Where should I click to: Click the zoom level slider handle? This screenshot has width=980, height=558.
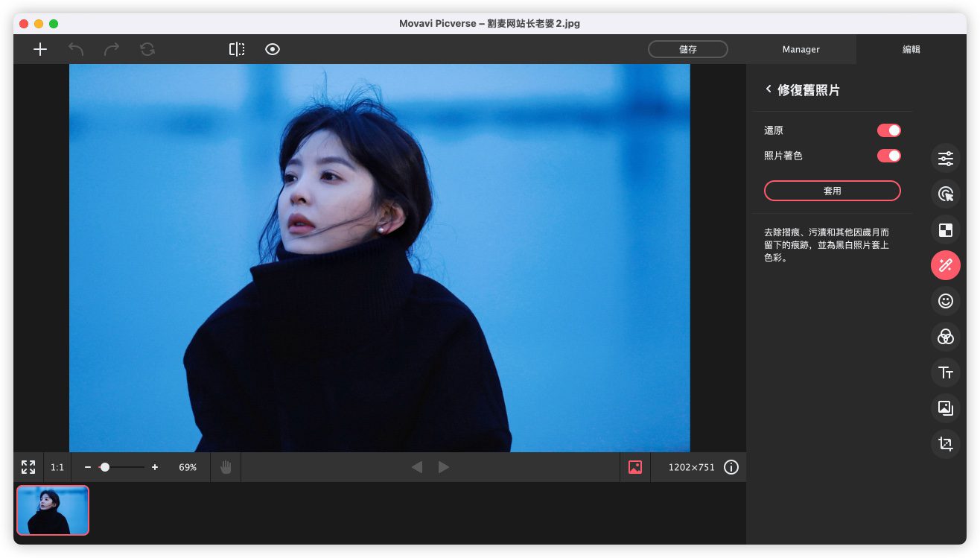point(105,467)
